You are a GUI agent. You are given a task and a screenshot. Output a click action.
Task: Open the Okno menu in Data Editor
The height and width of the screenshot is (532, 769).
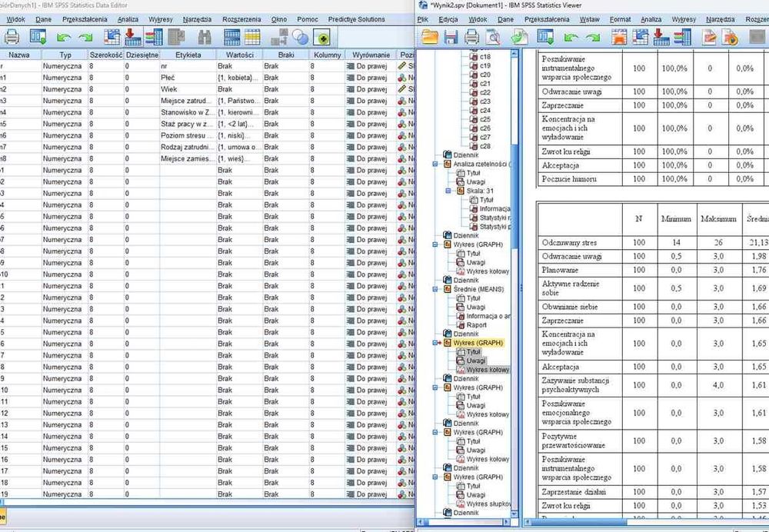tap(279, 20)
